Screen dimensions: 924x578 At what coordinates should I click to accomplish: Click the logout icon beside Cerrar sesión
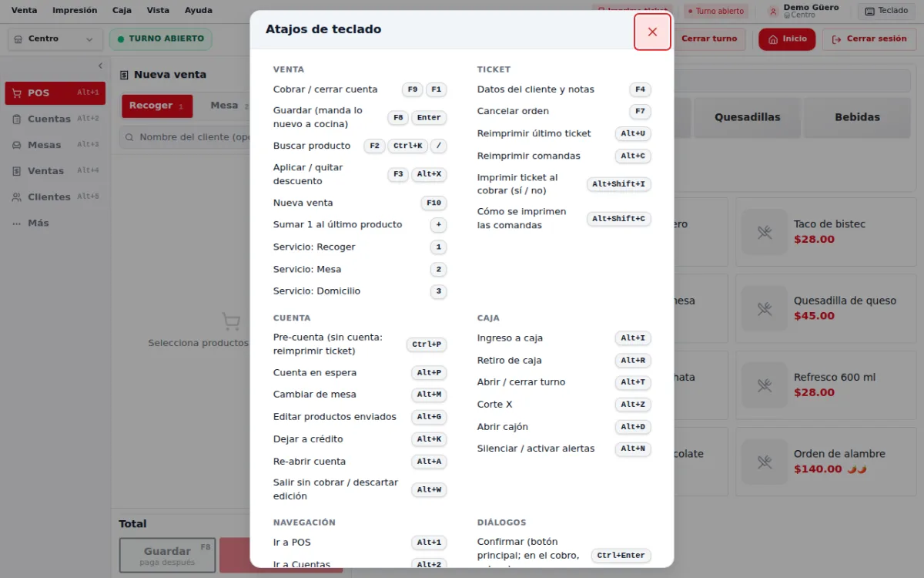click(x=836, y=39)
